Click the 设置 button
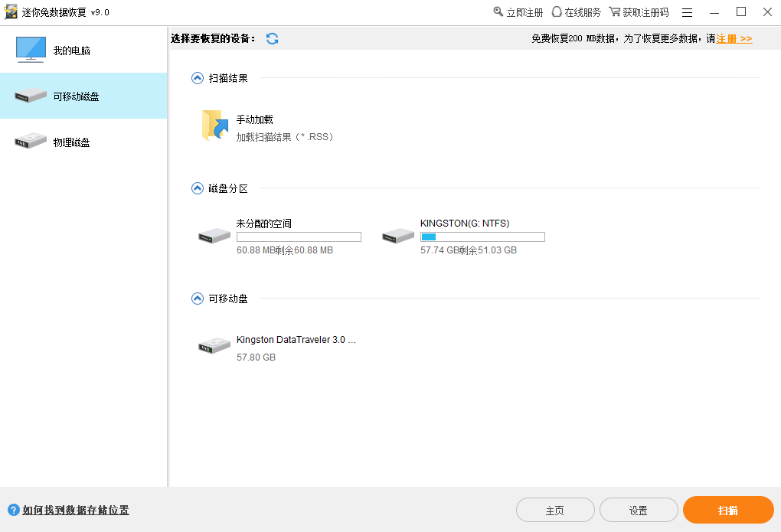The image size is (781, 532). (639, 510)
